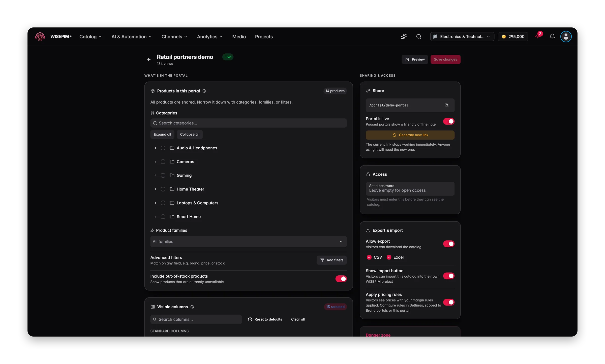This screenshot has width=605, height=364.
Task: Open the All families dropdown
Action: coord(248,242)
